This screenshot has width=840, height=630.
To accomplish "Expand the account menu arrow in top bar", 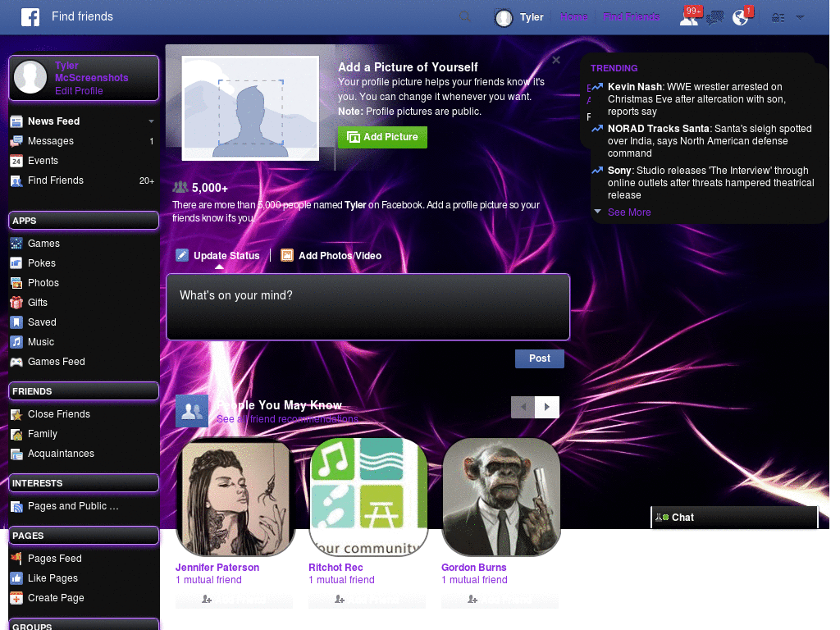I will tap(800, 18).
